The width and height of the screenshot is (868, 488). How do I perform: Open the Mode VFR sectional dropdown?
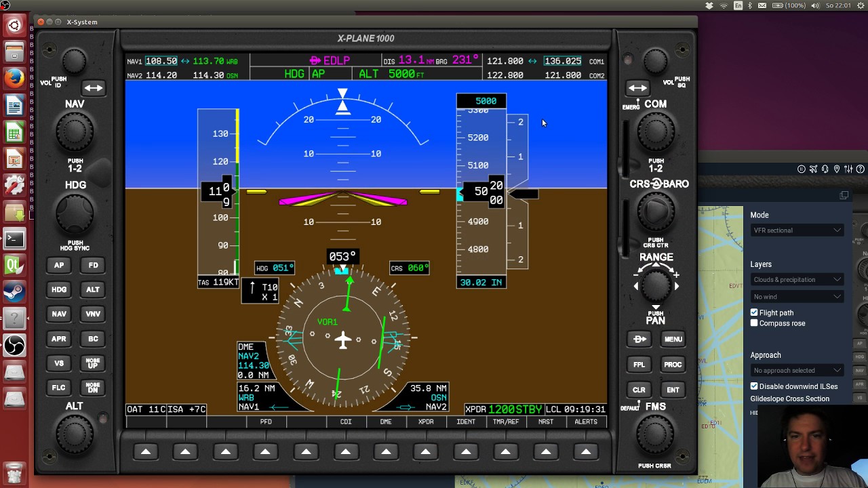click(797, 230)
